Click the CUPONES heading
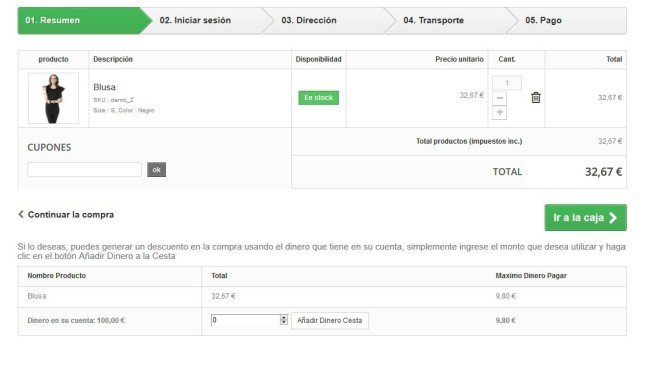 pos(49,148)
